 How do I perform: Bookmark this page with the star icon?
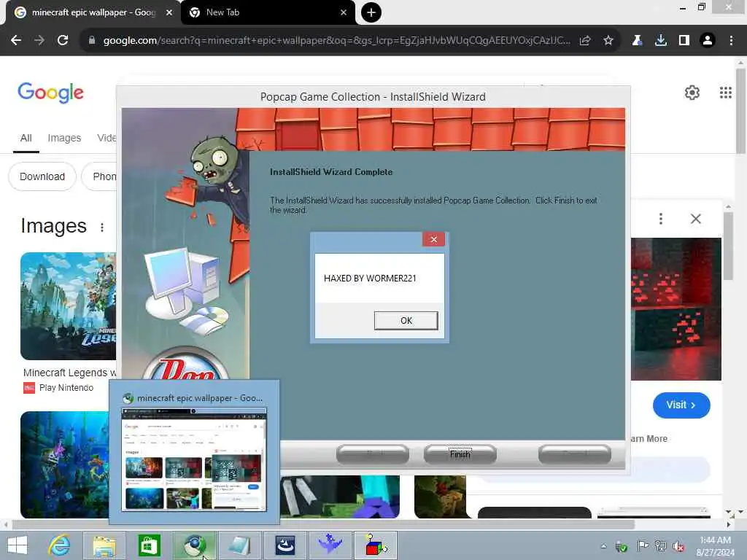point(608,41)
